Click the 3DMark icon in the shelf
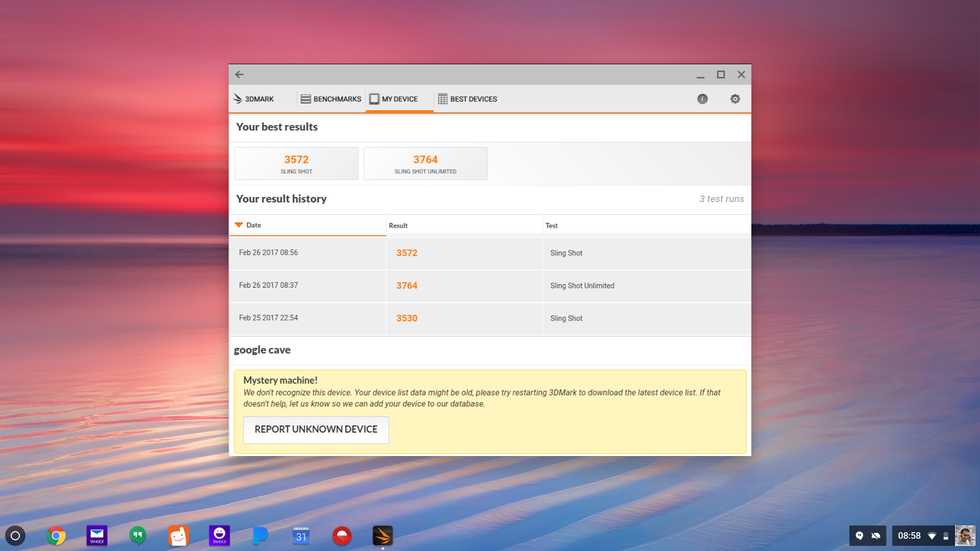This screenshot has width=980, height=551. (x=383, y=536)
